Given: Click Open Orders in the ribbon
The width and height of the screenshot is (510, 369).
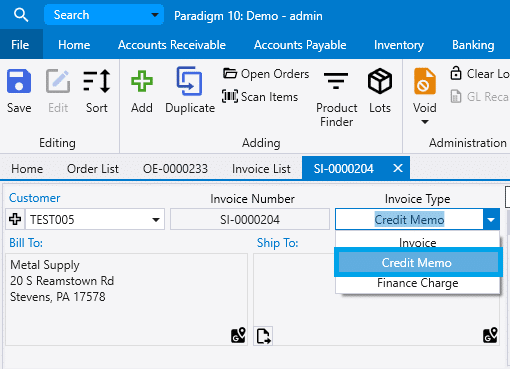Looking at the screenshot, I should pyautogui.click(x=266, y=74).
